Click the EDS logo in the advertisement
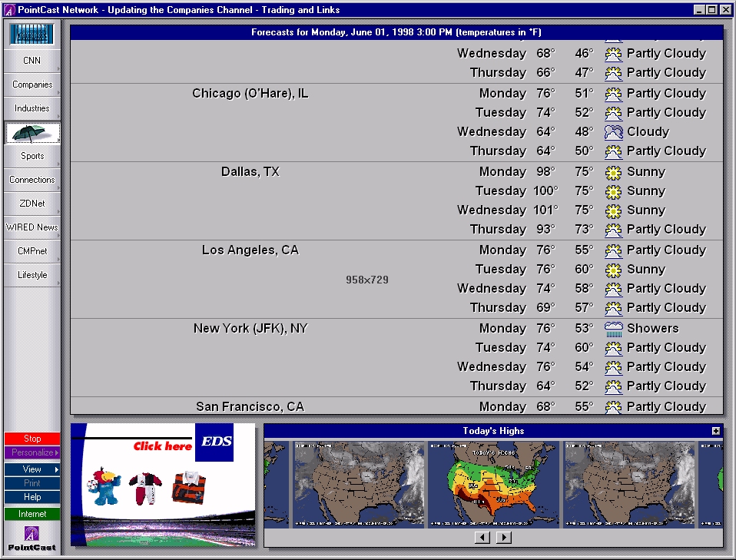 point(214,442)
